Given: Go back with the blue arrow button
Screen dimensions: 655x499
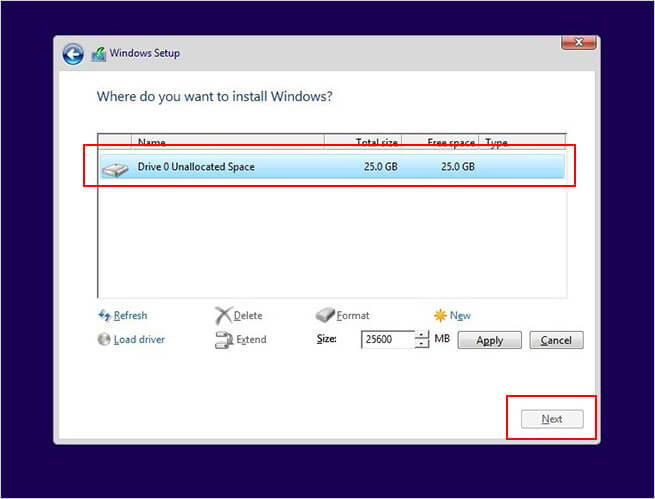Looking at the screenshot, I should [73, 54].
